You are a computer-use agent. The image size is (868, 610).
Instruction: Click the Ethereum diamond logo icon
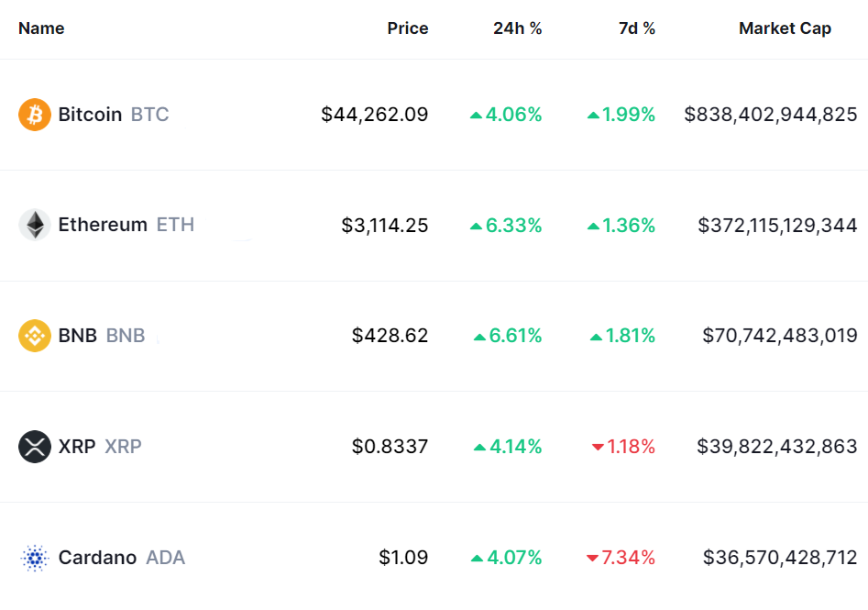pos(35,225)
